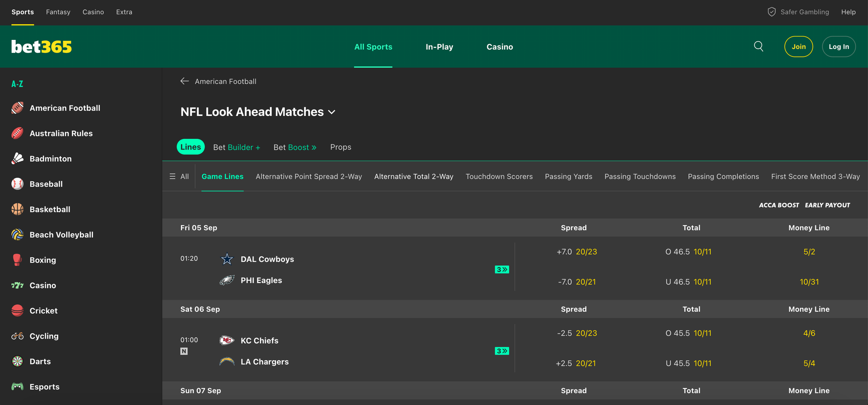
Task: Select Cowboys +7.0 spread at 20/23
Action: (x=577, y=252)
